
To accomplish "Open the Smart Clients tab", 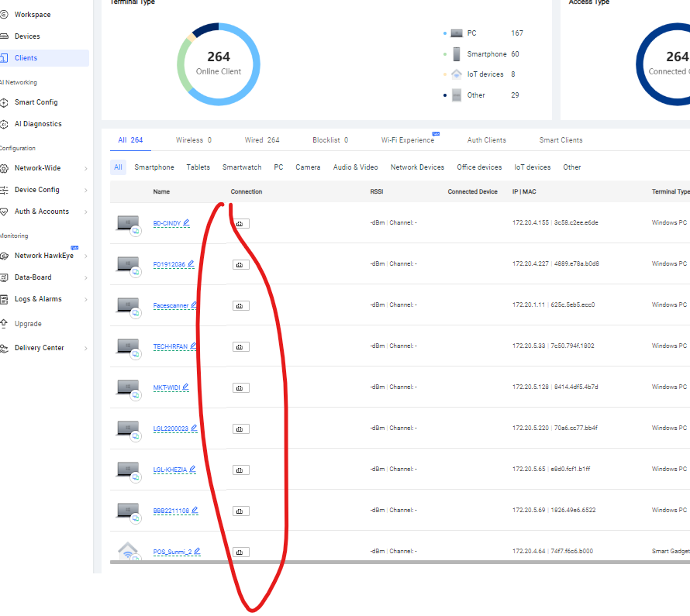I will pos(561,140).
